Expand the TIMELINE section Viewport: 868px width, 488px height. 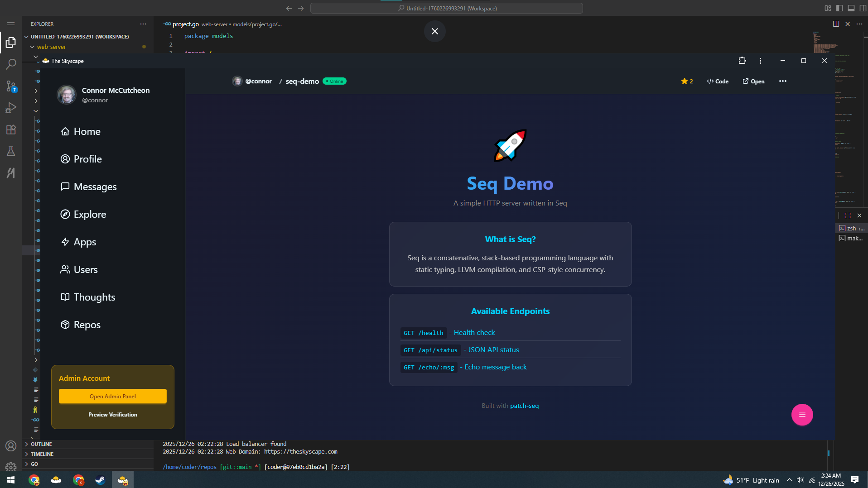pos(42,454)
